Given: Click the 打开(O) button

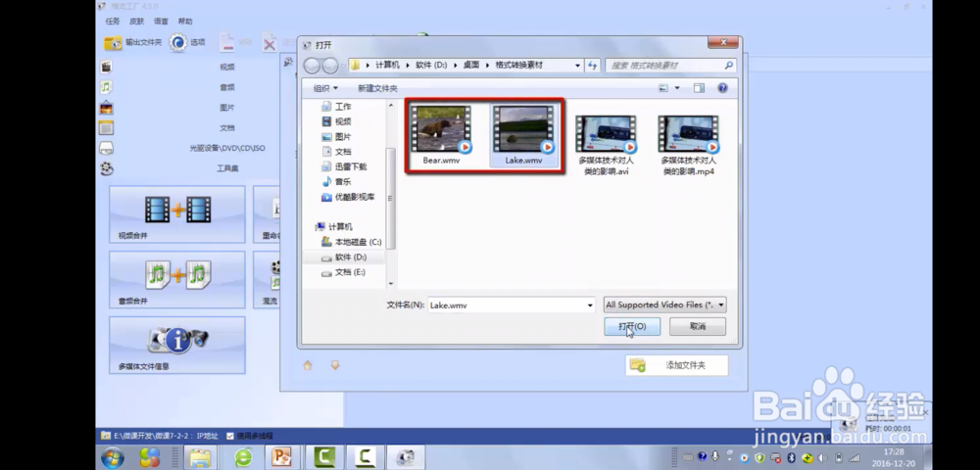Looking at the screenshot, I should tap(632, 326).
